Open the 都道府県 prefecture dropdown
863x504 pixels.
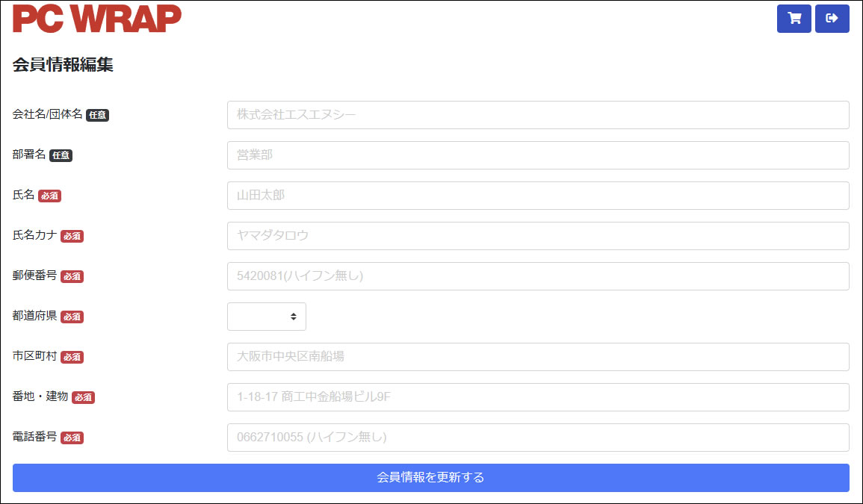(x=267, y=317)
